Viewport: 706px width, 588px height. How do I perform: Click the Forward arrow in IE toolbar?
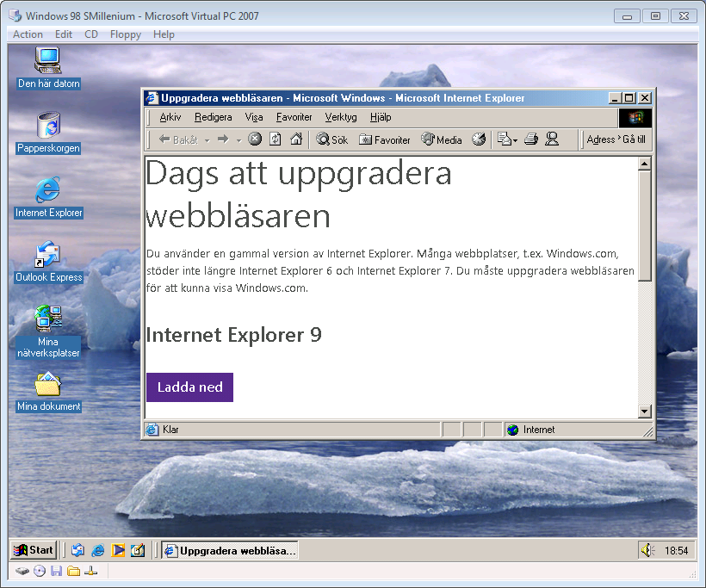[223, 139]
